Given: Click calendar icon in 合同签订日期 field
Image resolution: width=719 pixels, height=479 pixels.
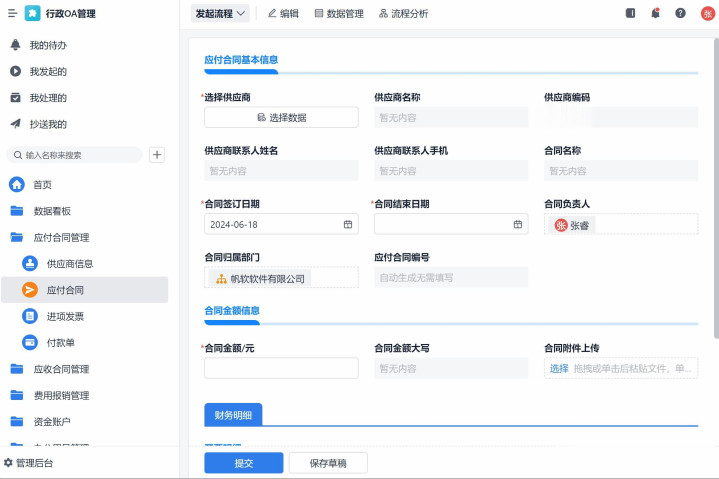Looking at the screenshot, I should tap(348, 224).
